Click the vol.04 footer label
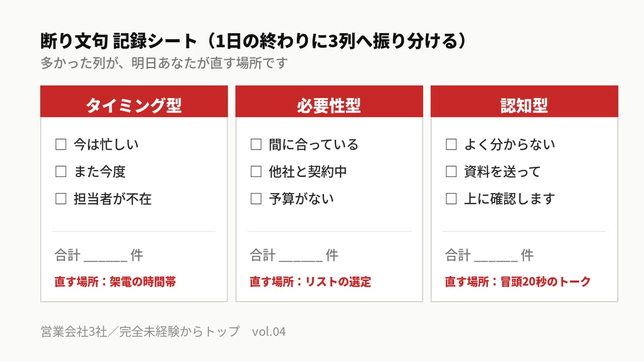644x362 pixels. click(269, 331)
